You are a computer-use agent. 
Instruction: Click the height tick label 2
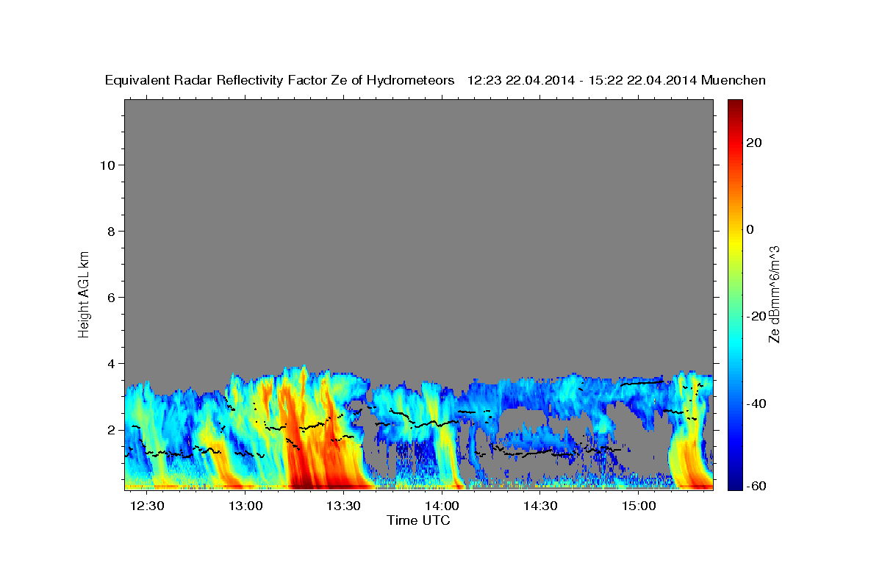pyautogui.click(x=112, y=429)
